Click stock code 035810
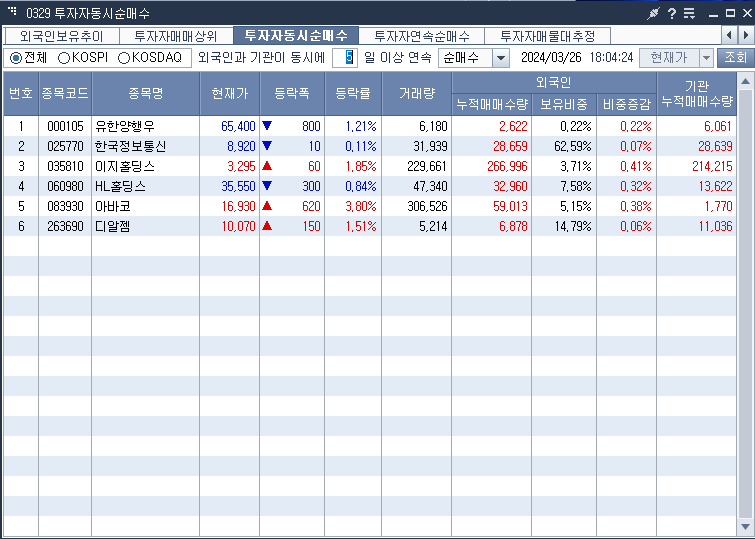The image size is (755, 539). tap(65, 167)
